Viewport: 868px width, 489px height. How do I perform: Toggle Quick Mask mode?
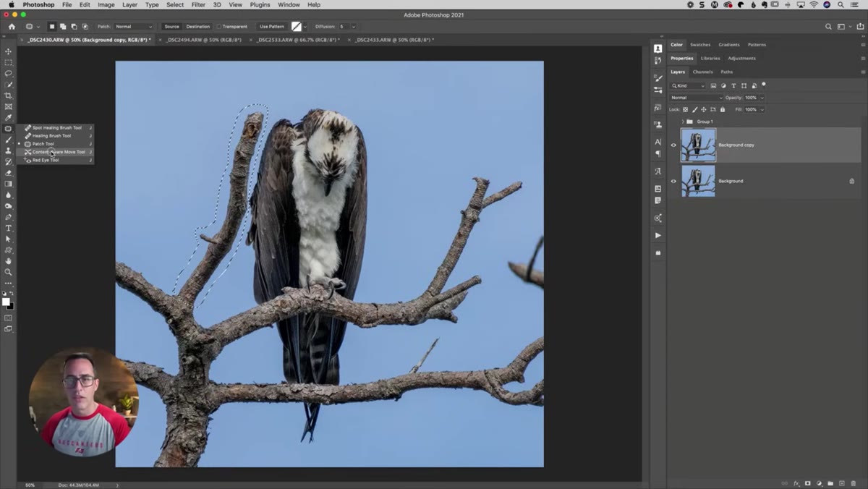[x=9, y=318]
